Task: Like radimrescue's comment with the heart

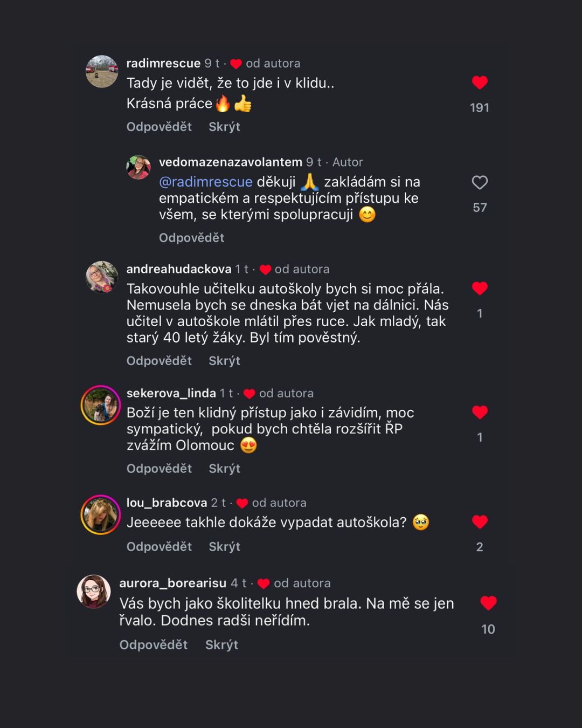Action: 480,83
